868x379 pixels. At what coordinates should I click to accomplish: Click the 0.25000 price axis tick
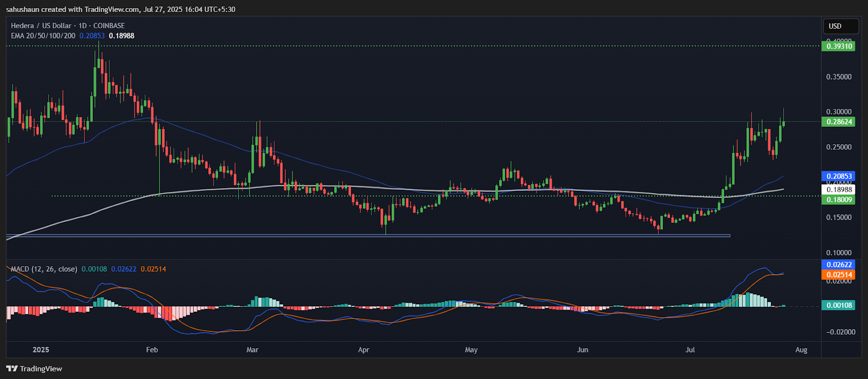(x=839, y=147)
